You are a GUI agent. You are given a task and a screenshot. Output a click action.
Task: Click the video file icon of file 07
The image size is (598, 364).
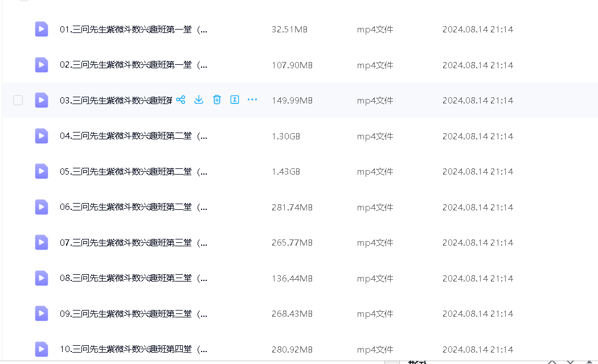42,243
